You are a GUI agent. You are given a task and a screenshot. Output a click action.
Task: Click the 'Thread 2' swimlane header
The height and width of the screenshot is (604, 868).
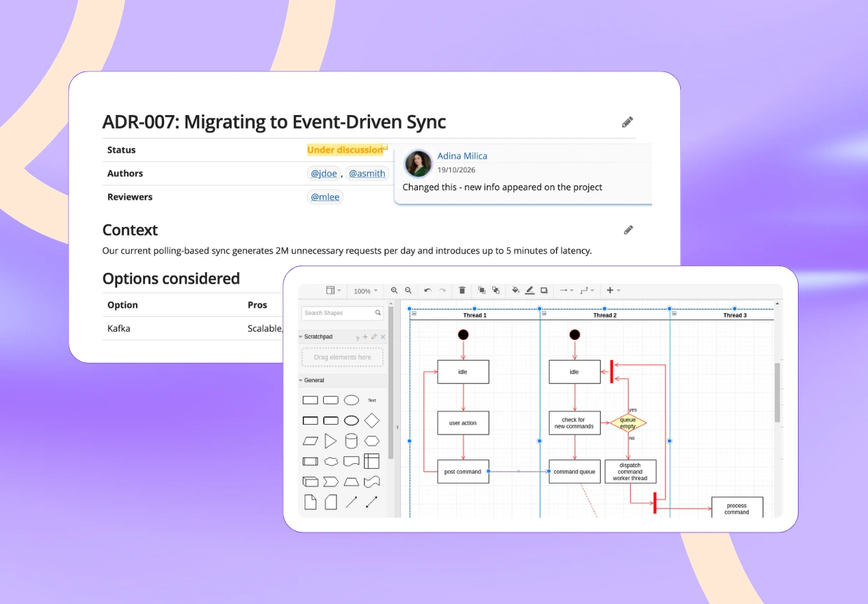point(605,315)
